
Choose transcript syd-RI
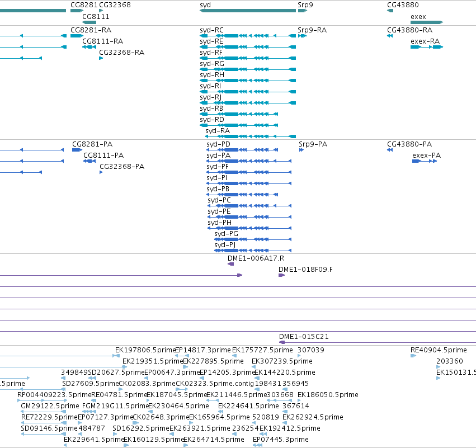pyautogui.click(x=210, y=86)
